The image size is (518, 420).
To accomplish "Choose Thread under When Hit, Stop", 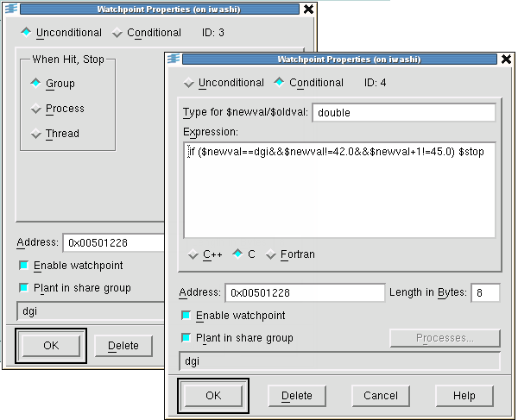I will click(x=35, y=134).
